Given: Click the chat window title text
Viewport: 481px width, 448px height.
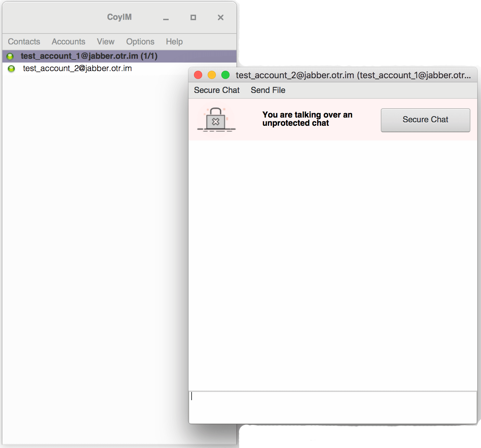Looking at the screenshot, I should click(x=353, y=75).
